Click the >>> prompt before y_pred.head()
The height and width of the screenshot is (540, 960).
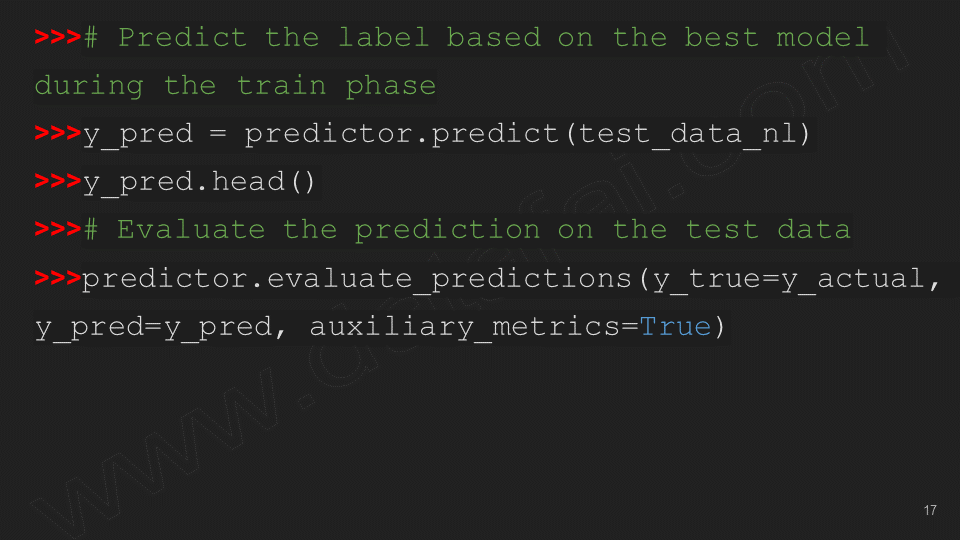[x=57, y=182]
